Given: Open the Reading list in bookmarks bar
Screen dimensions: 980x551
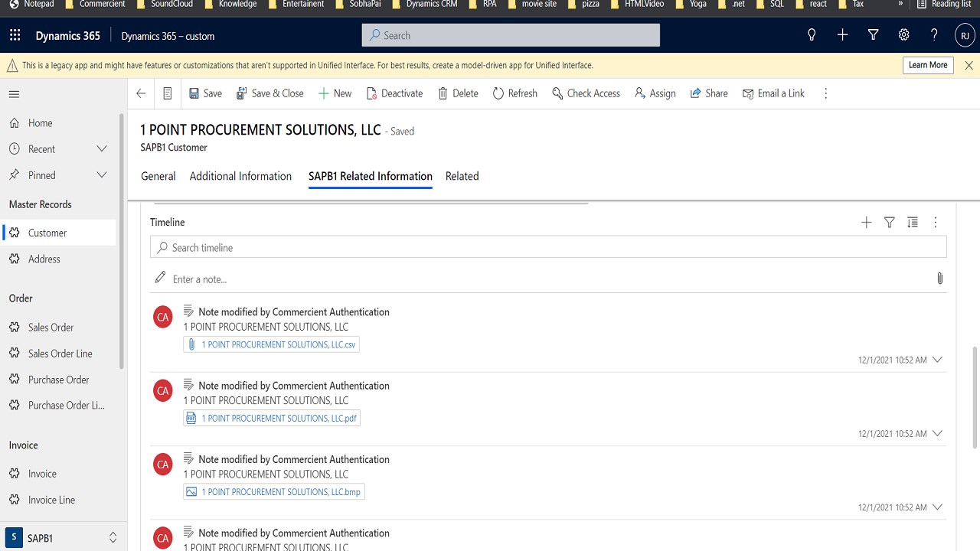Looking at the screenshot, I should pyautogui.click(x=944, y=4).
